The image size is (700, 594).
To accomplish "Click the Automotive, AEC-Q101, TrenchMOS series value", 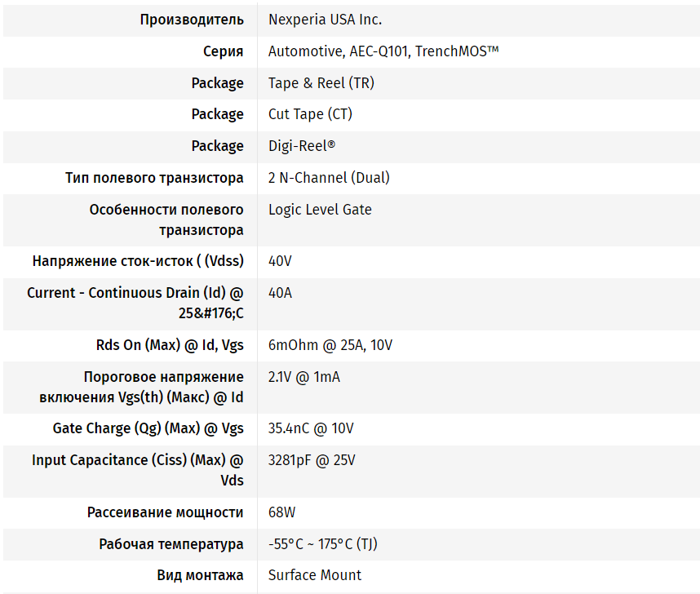I will 383,51.
